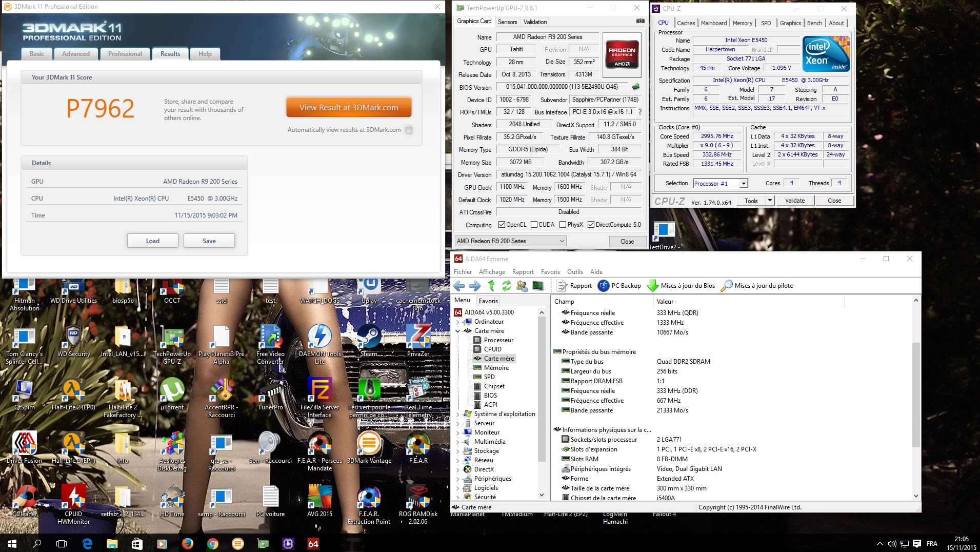Click AIDA64 taskbar icon
Image resolution: width=980 pixels, height=552 pixels.
coord(313,543)
